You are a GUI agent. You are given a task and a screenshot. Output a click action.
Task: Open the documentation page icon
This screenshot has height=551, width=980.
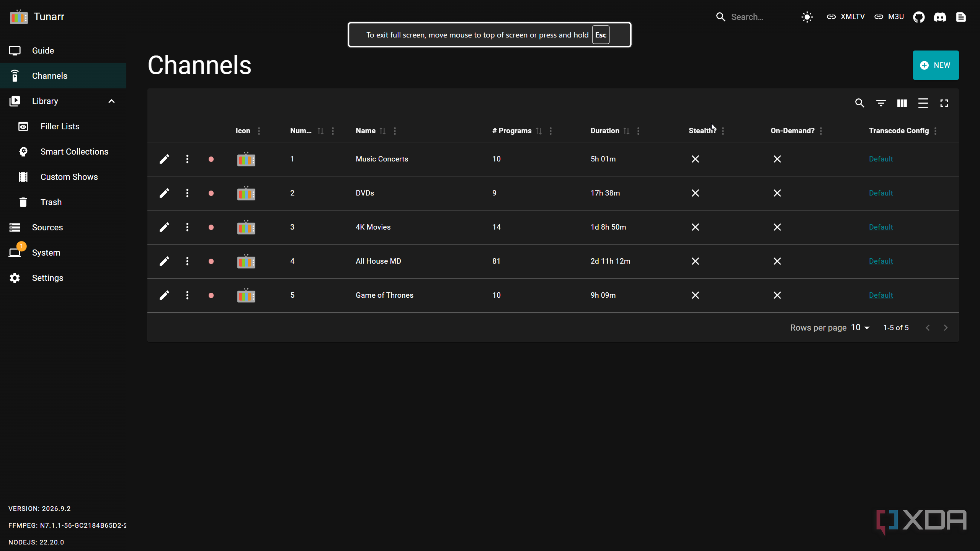[x=961, y=17]
